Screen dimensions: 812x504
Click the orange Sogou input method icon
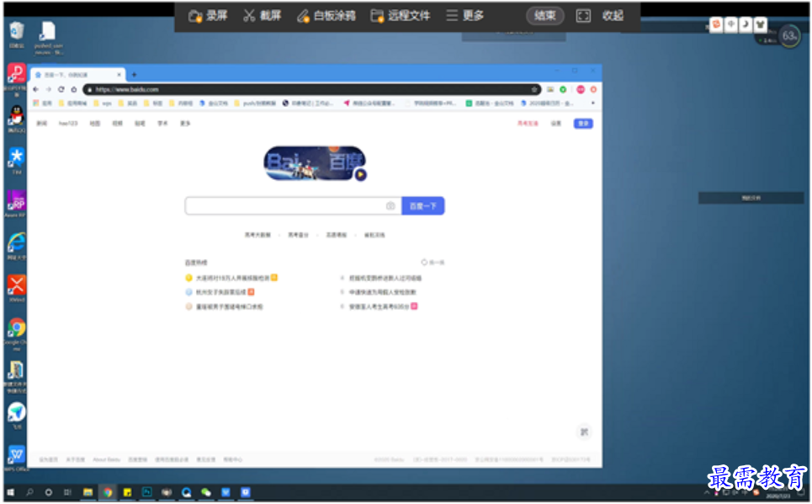716,24
